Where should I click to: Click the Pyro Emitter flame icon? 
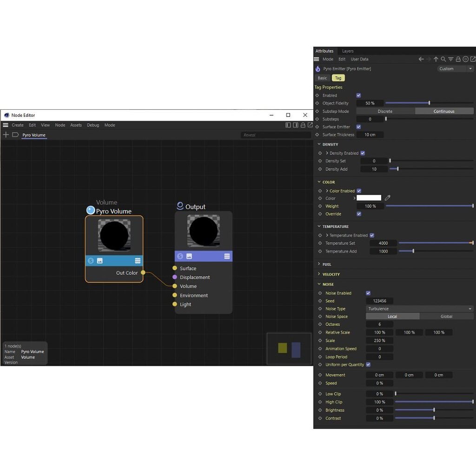coord(317,69)
